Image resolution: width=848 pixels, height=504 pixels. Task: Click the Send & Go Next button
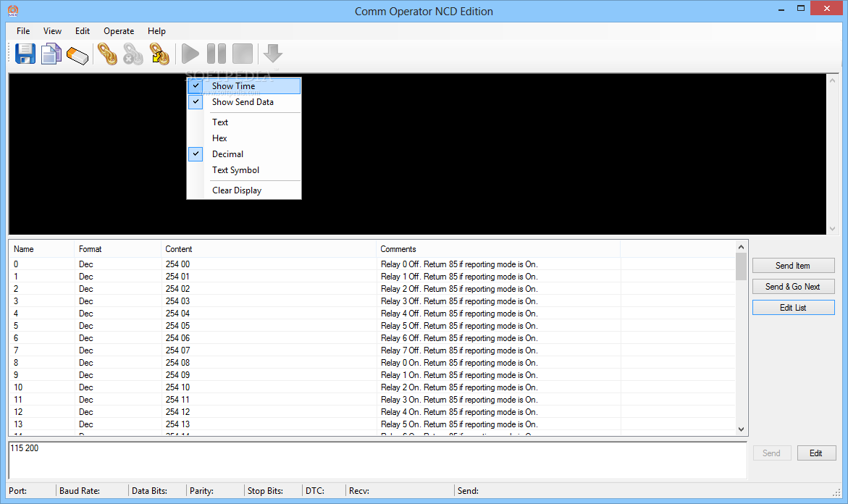793,287
